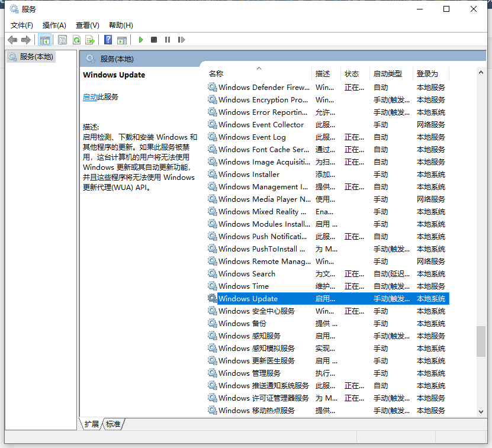The image size is (492, 448).
Task: Select the Windows 推送通知系统服务 row
Action: (x=328, y=386)
